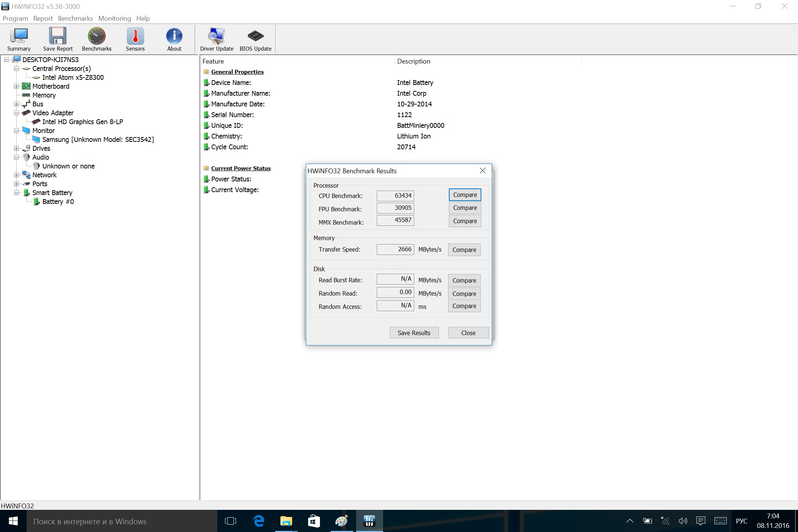
Task: Close Benchmark Results dialog with X
Action: (482, 170)
